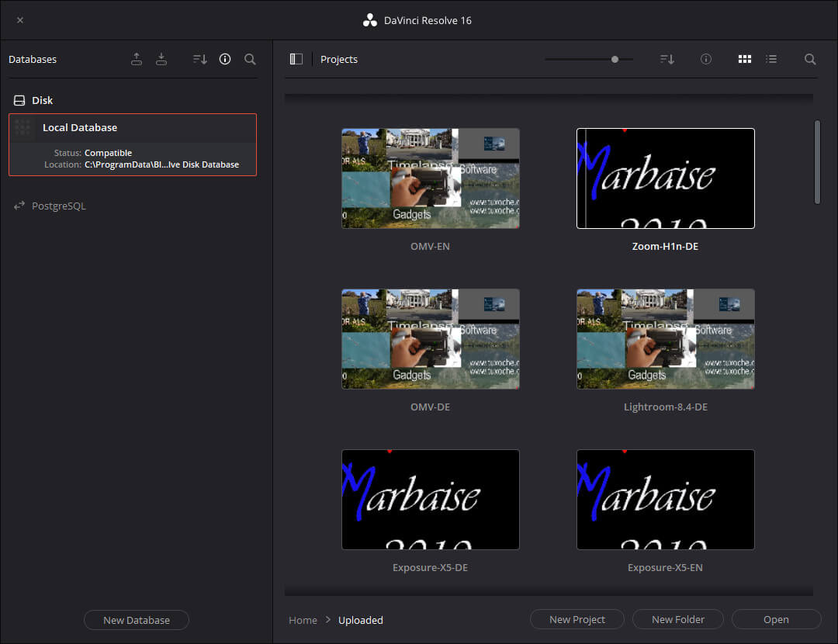Toggle the databases sidebar panel
This screenshot has width=838, height=644.
(x=296, y=59)
